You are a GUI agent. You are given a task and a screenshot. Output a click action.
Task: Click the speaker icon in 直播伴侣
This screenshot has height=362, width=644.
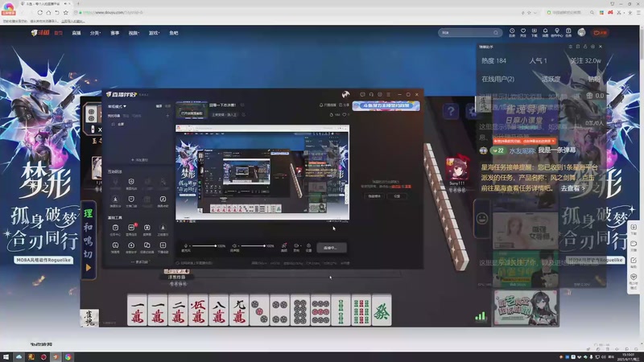coord(234,246)
